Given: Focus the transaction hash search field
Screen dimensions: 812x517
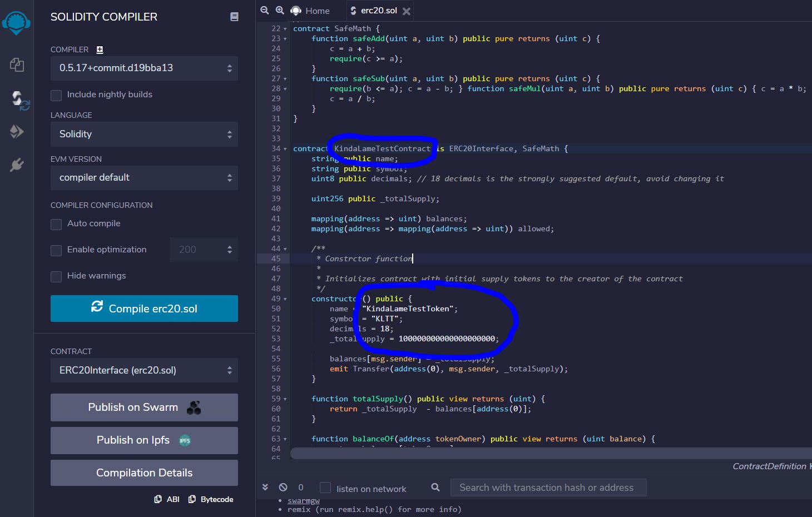Looking at the screenshot, I should tap(548, 488).
